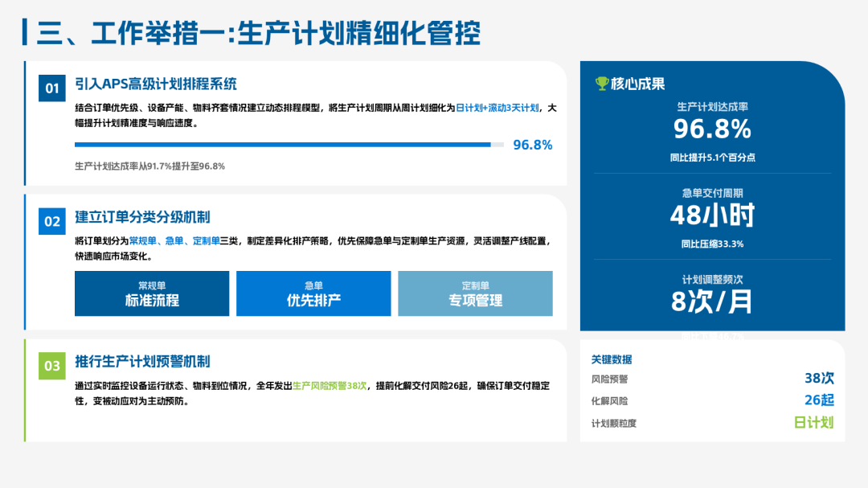Click the green 日计划 value for 计划颗粒度
Viewport: 868px width, 488px height.
[813, 423]
